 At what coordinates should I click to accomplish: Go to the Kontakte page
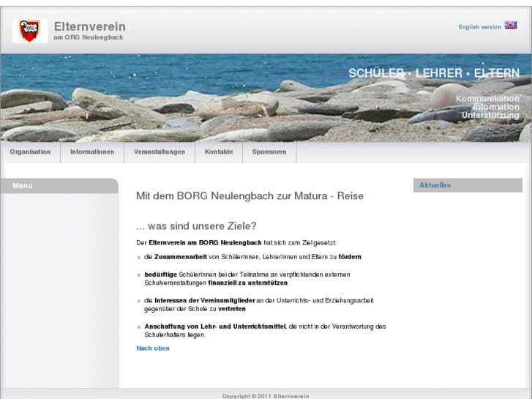(219, 152)
